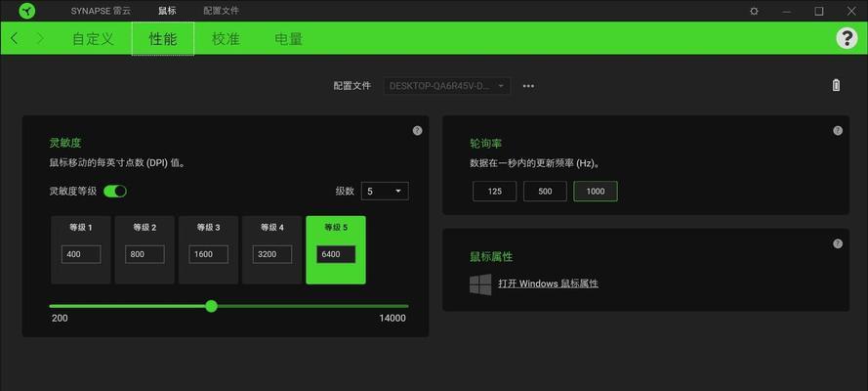Click the 鼠标属性 heading
The height and width of the screenshot is (391, 868).
click(491, 257)
